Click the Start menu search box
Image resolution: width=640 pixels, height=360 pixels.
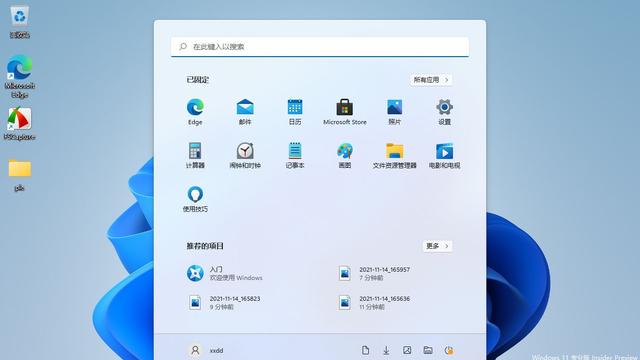(320, 47)
